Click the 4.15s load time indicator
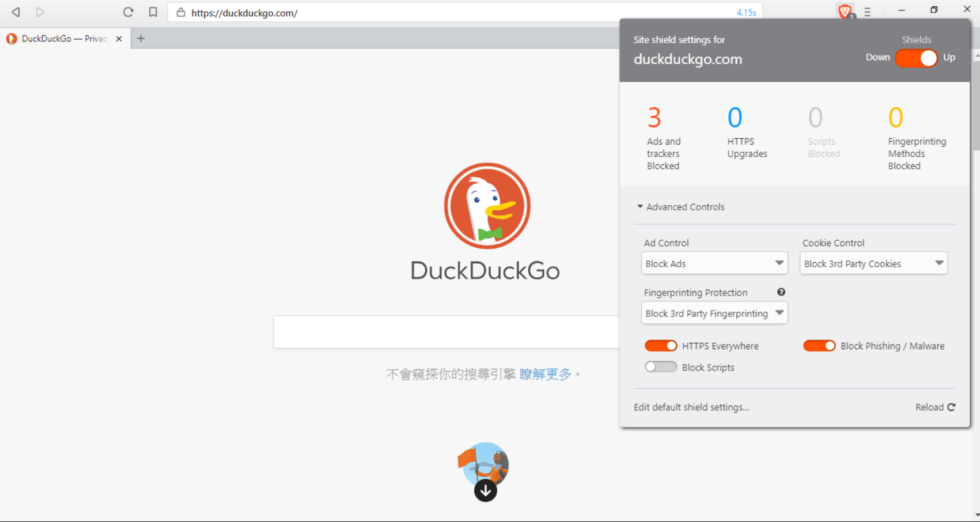The image size is (980, 522). (746, 13)
